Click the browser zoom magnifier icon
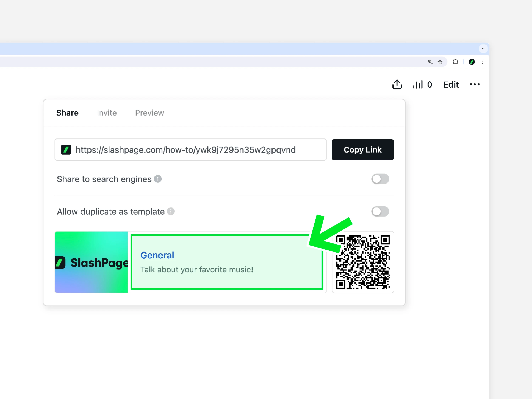This screenshot has width=532, height=399. coord(430,62)
